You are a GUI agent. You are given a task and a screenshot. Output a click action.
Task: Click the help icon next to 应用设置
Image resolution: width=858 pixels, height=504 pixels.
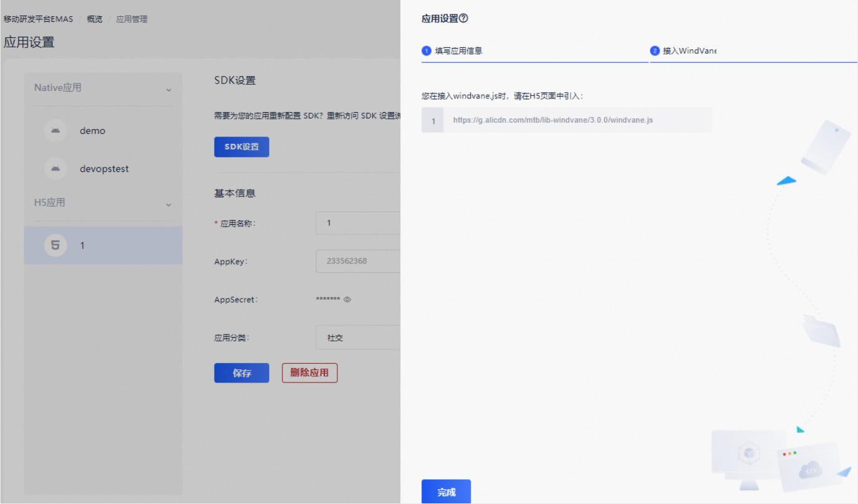point(463,19)
